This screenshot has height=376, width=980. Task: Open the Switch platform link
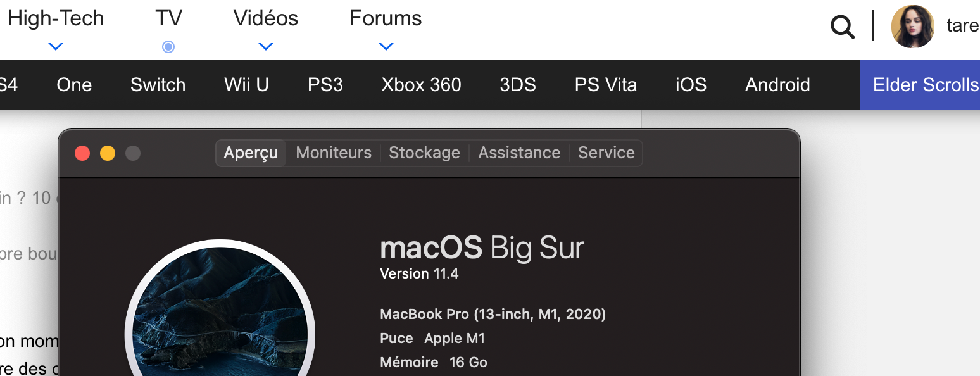pos(158,85)
